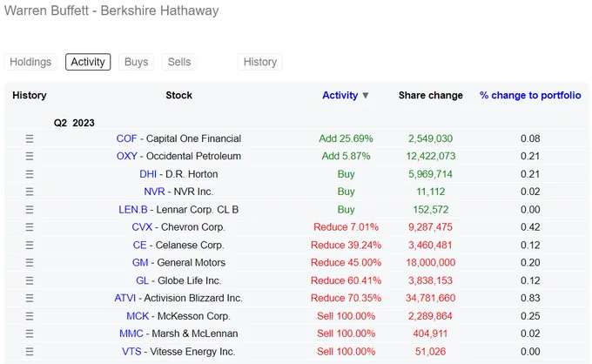
Task: Open the COF ticker link
Action: [x=126, y=138]
